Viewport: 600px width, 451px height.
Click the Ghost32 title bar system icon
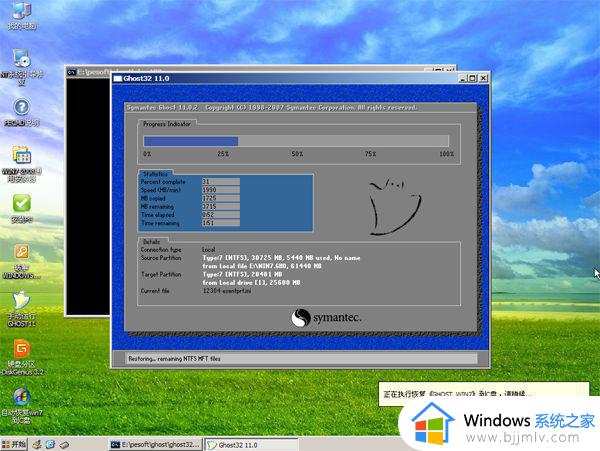[x=118, y=78]
